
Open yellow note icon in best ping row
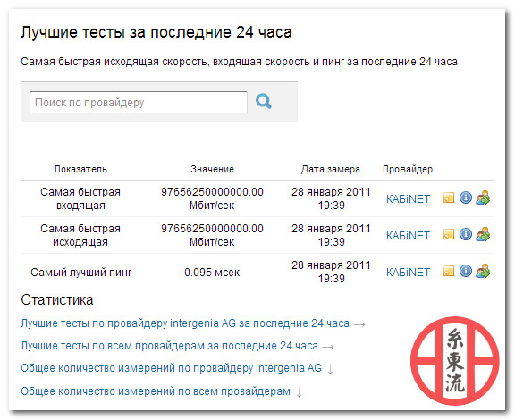(449, 272)
